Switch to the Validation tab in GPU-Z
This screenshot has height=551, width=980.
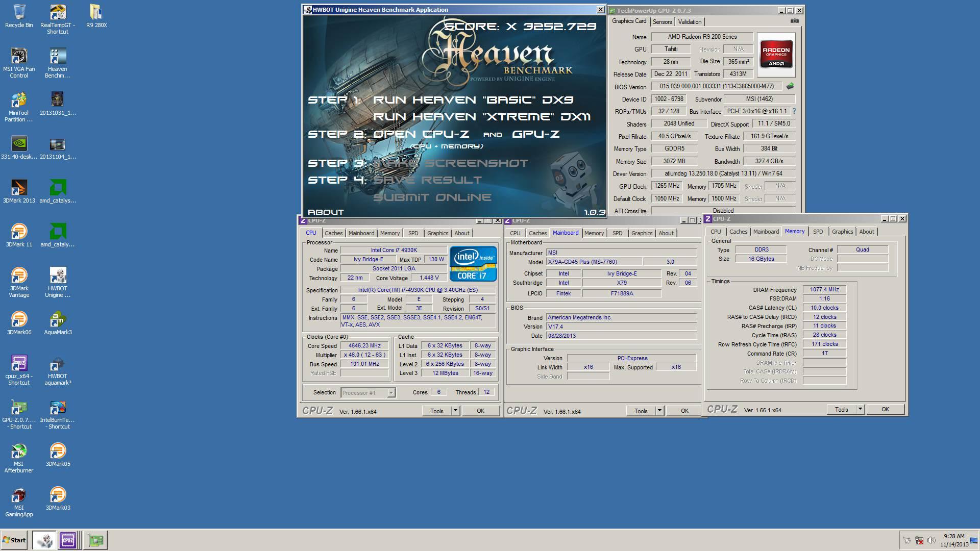point(690,21)
